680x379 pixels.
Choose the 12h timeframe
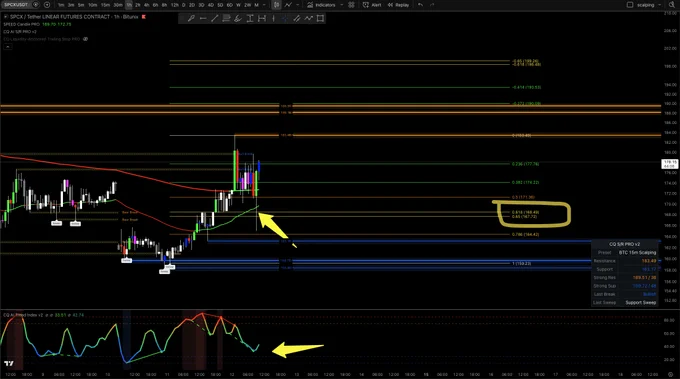pyautogui.click(x=174, y=5)
